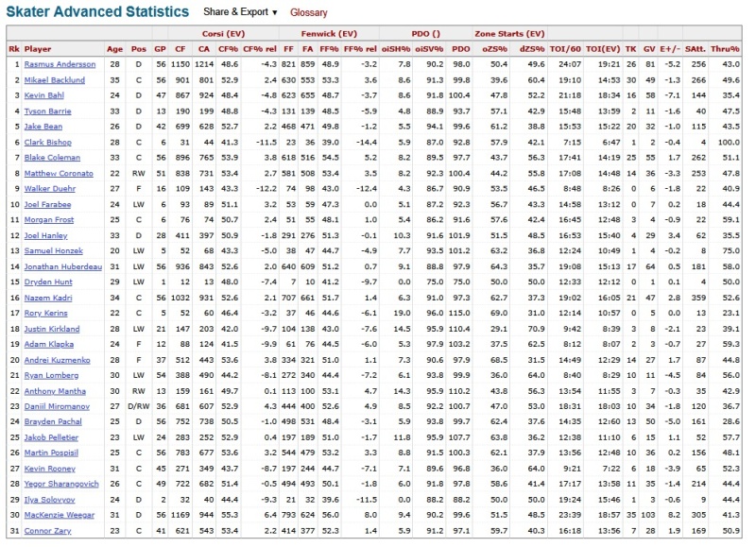Open Brayden Pachal player link

pyautogui.click(x=53, y=421)
